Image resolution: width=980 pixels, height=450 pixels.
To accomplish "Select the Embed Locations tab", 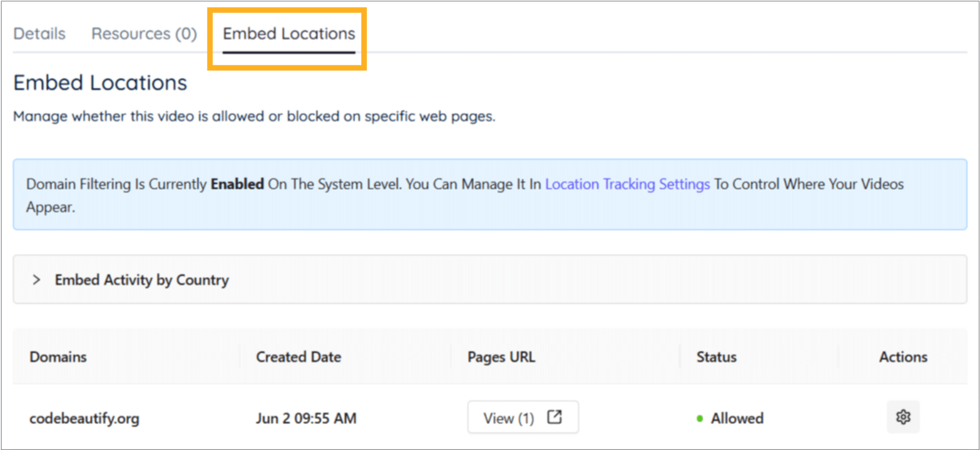I will pos(289,34).
